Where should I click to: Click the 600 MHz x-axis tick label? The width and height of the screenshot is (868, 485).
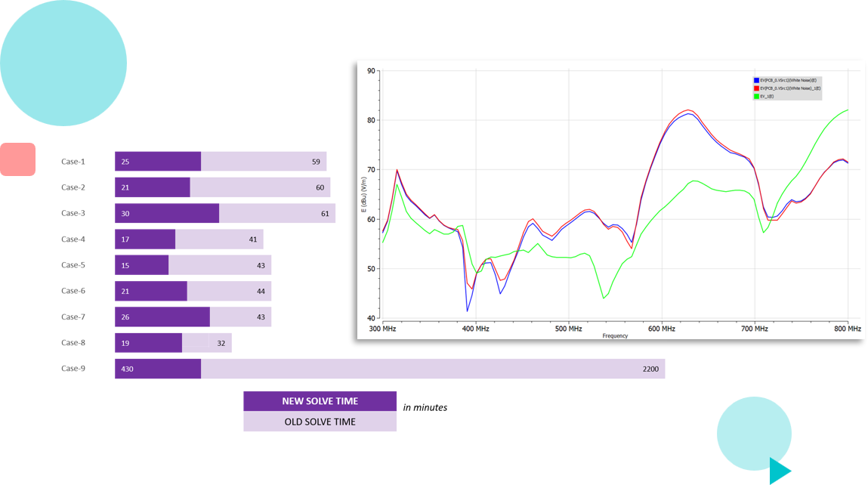coord(661,329)
